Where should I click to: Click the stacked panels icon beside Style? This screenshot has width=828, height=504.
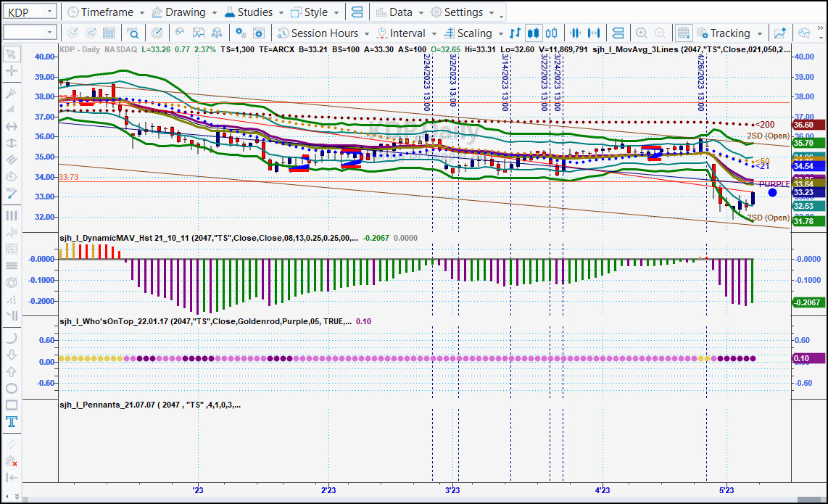click(x=357, y=12)
